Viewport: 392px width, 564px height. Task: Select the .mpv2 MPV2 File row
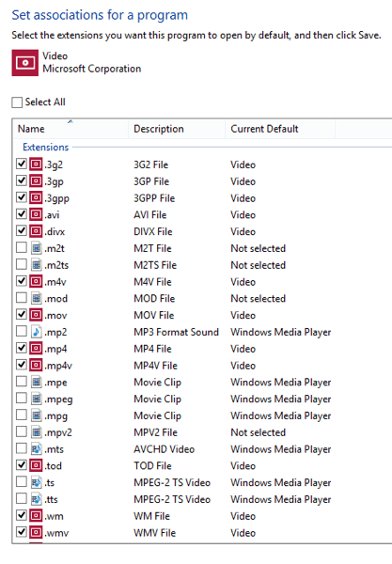click(203, 432)
